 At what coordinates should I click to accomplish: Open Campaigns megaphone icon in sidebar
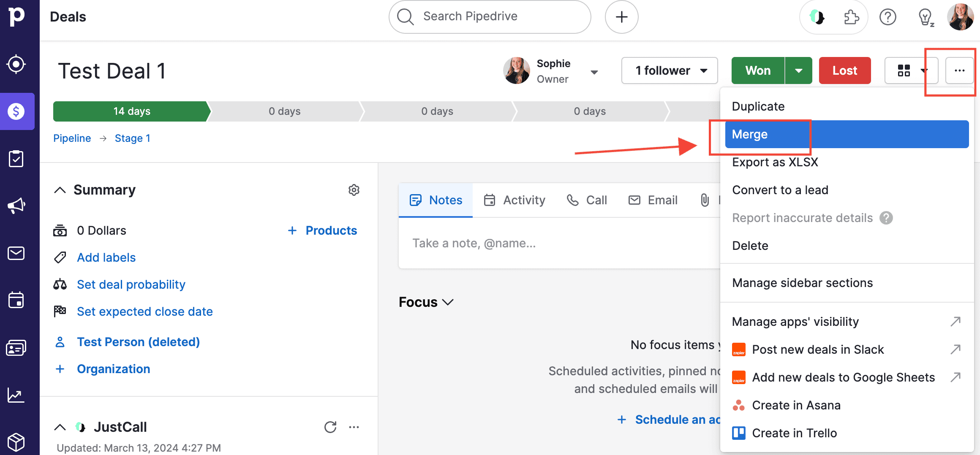pos(16,206)
